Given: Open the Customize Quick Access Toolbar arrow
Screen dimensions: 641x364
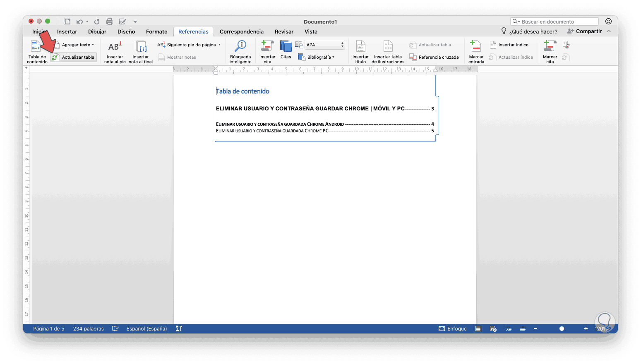Looking at the screenshot, I should tap(135, 22).
